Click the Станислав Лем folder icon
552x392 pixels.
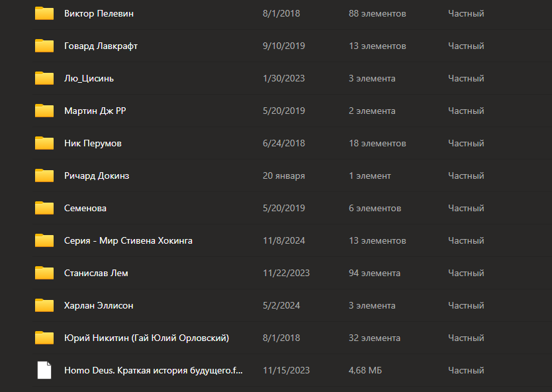click(44, 273)
